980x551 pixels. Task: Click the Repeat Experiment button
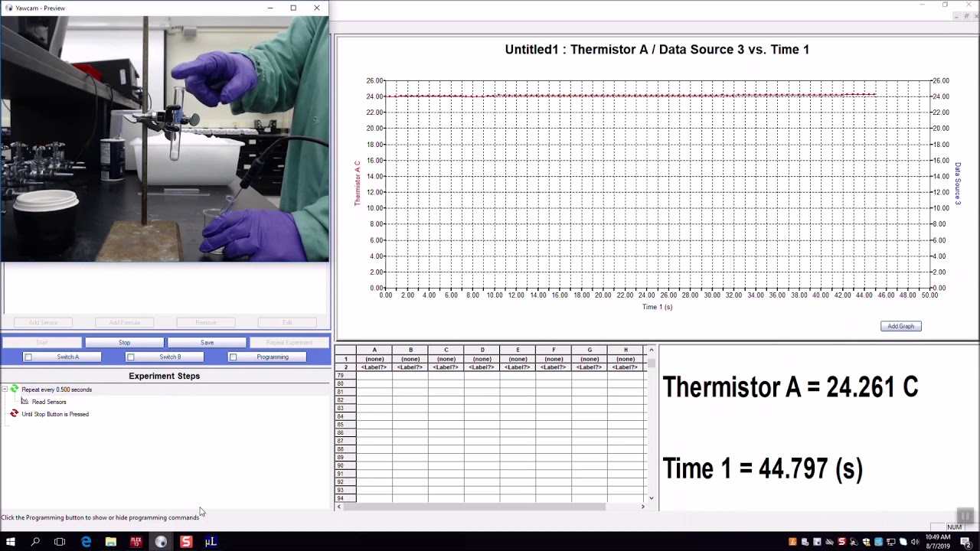[289, 342]
